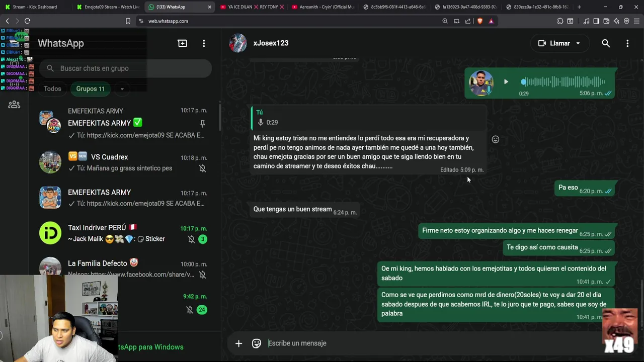Search messages in the xJosex123 chat

pyautogui.click(x=606, y=43)
